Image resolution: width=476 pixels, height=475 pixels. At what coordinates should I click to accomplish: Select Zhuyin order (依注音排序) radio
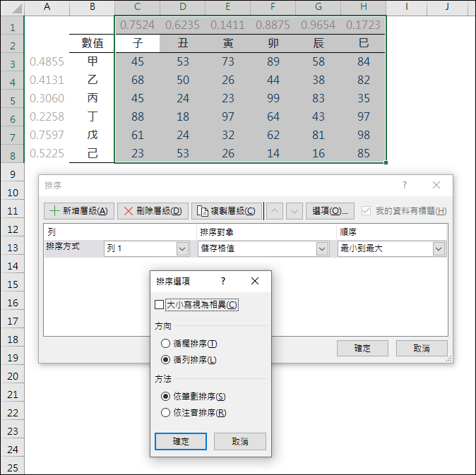click(165, 412)
